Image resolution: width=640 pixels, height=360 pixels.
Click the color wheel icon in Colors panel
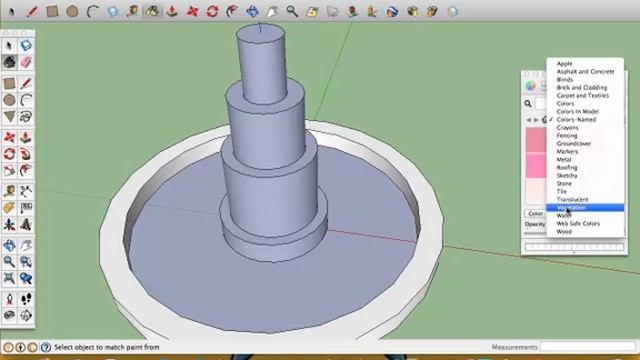(x=531, y=86)
